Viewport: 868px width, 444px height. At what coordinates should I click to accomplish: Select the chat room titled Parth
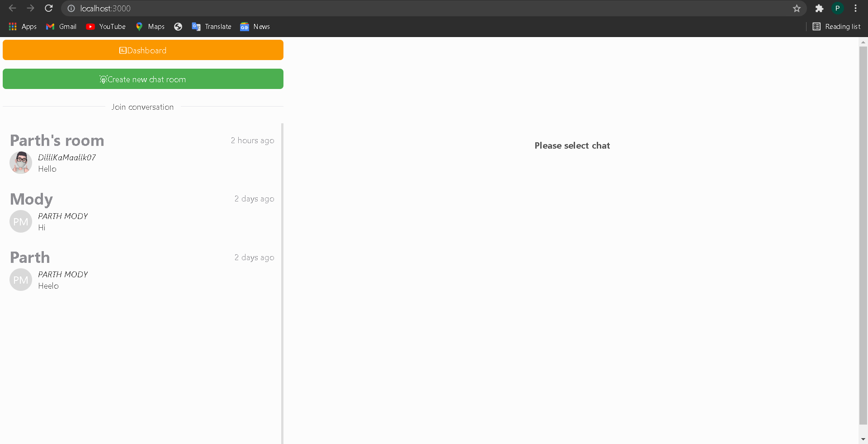142,270
